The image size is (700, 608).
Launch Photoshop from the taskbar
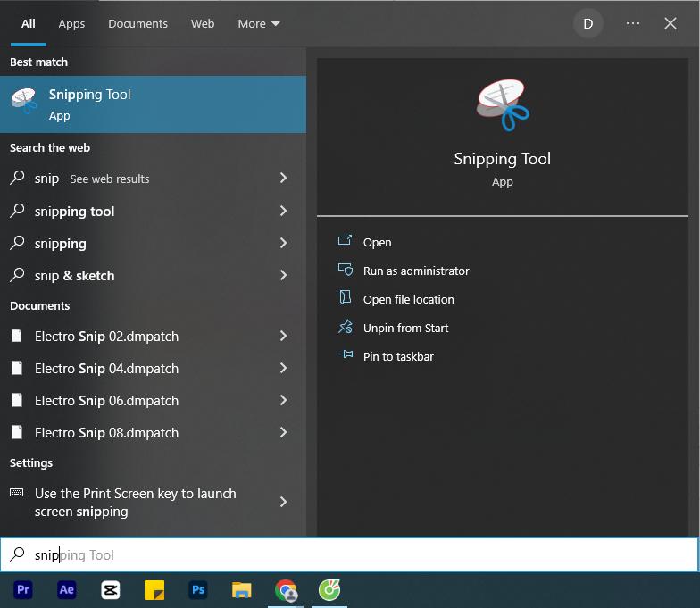click(x=198, y=589)
